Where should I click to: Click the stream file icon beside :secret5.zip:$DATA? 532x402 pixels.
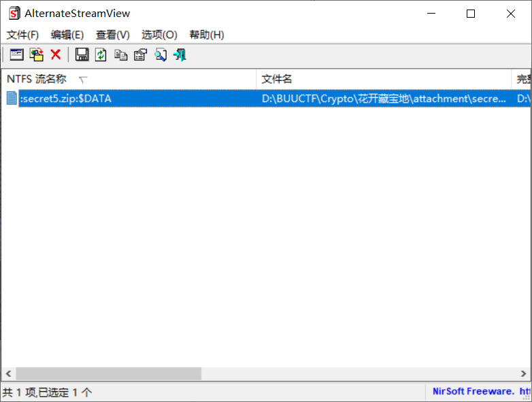(x=12, y=99)
